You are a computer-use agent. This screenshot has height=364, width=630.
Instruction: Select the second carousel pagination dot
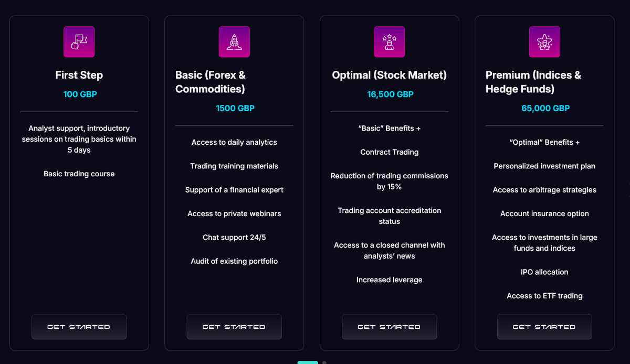(x=323, y=362)
